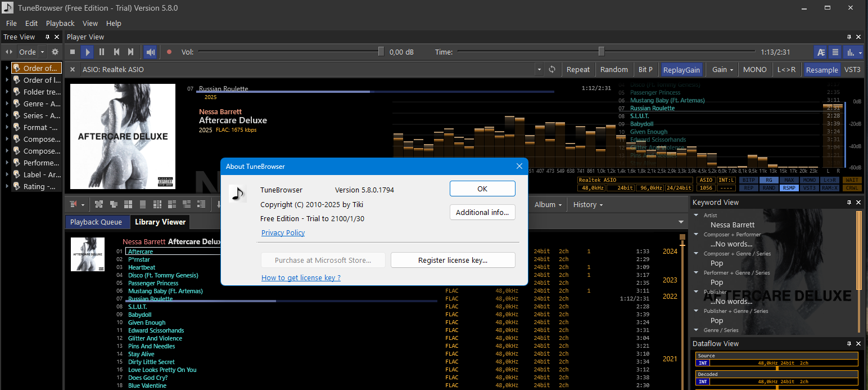
Task: Select track Heartbeat in the library list
Action: [x=142, y=267]
